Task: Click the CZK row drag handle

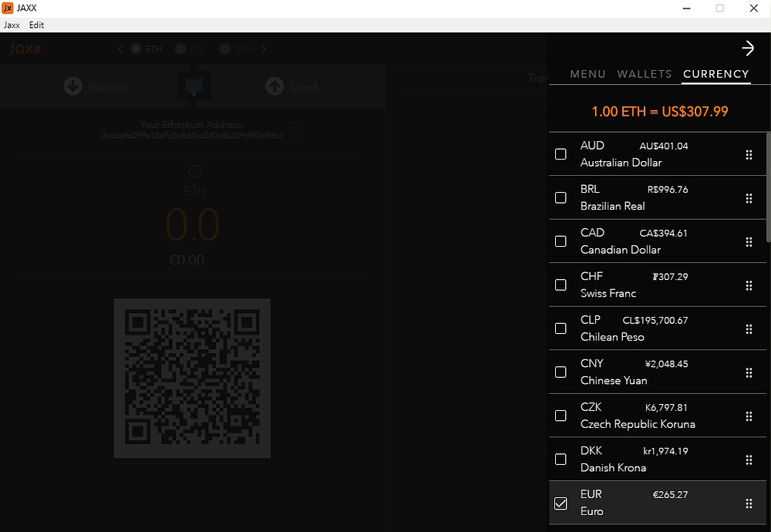Action: [x=749, y=416]
